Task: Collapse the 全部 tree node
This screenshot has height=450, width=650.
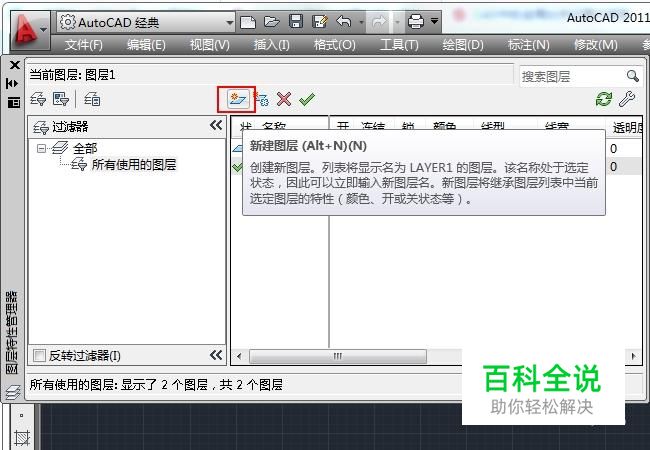Action: (41, 148)
